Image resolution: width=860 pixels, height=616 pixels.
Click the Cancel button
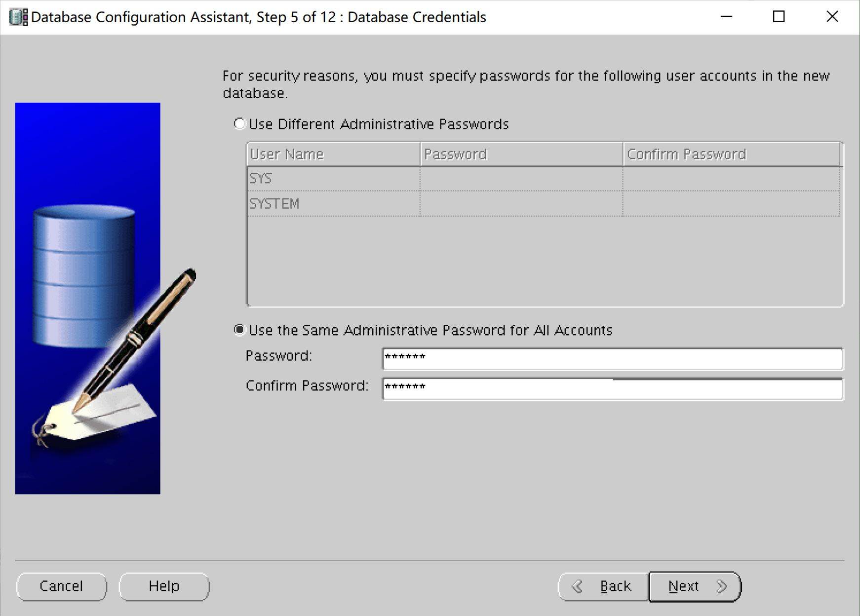61,586
